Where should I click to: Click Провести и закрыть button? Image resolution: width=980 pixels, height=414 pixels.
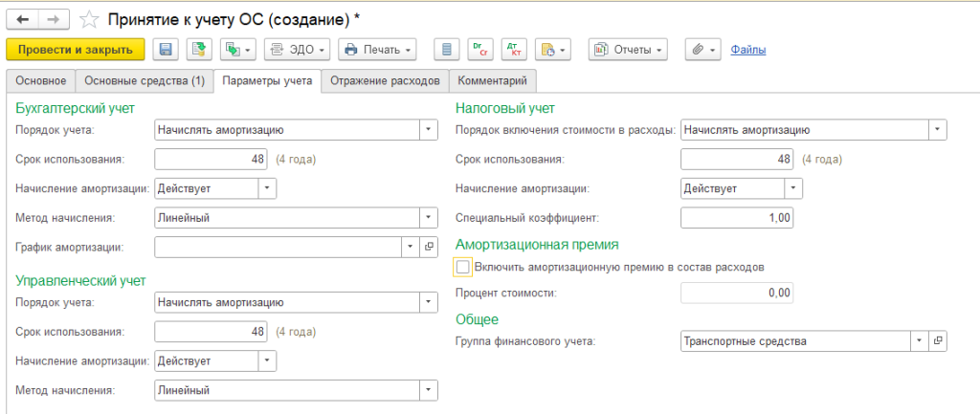point(76,49)
